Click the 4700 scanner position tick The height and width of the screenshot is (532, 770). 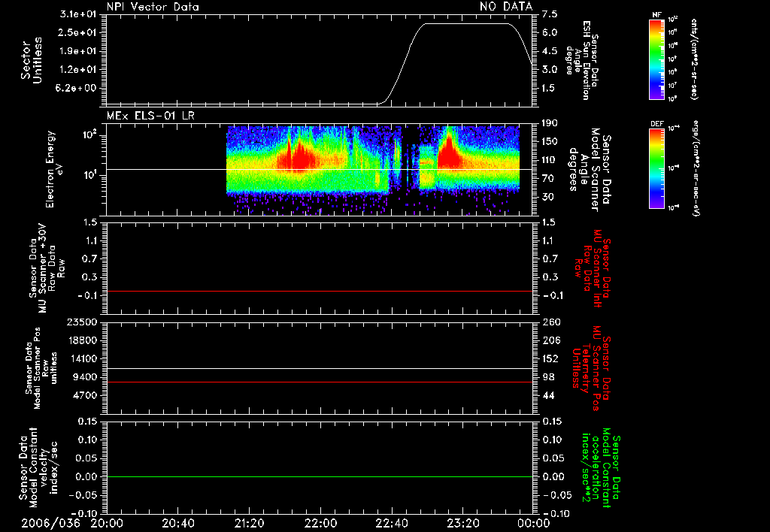pos(85,395)
